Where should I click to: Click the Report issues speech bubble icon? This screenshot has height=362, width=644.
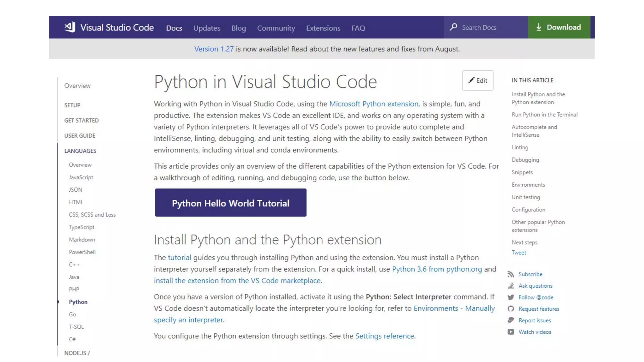[511, 320]
